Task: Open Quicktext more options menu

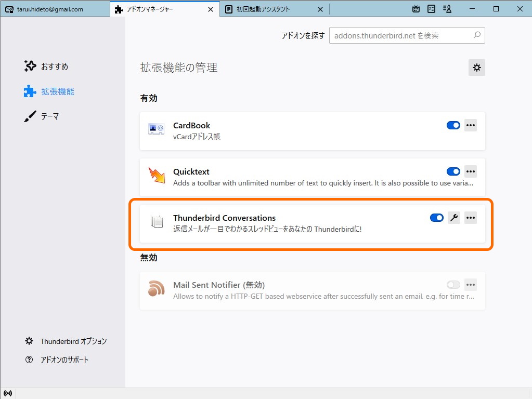Action: click(471, 171)
